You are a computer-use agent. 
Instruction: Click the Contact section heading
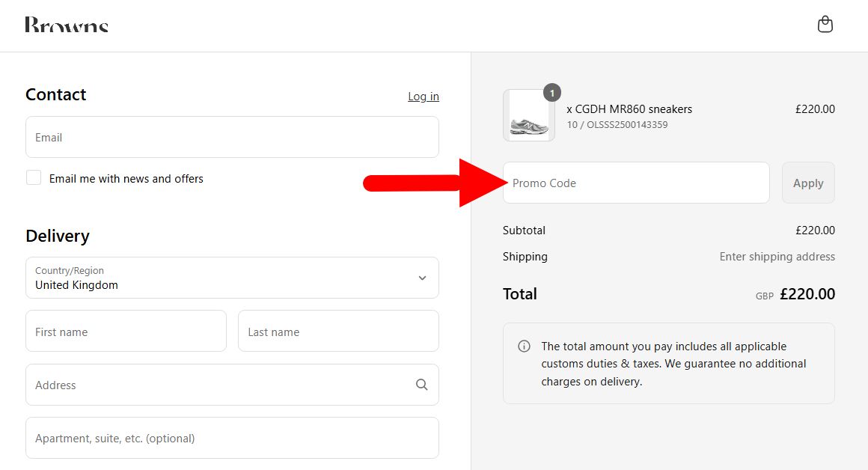coord(56,94)
